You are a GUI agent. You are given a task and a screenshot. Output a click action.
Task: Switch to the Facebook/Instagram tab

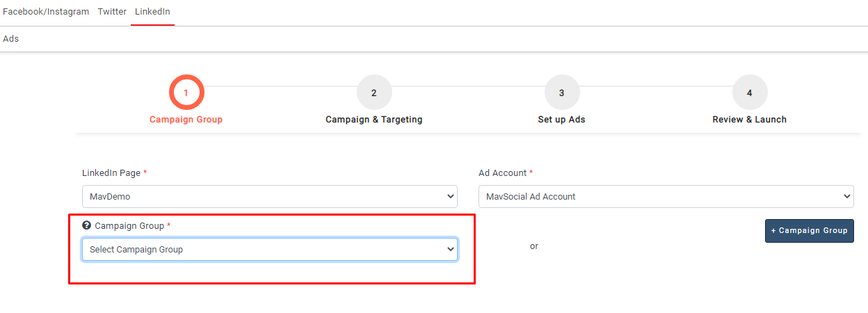pyautogui.click(x=46, y=12)
